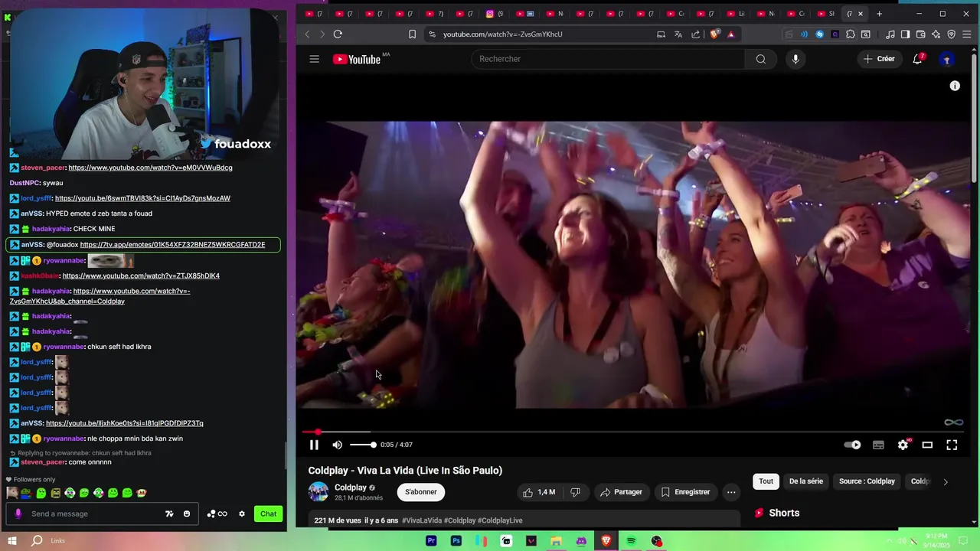Open chat settings gear icon
The width and height of the screenshot is (980, 551).
pos(242,514)
